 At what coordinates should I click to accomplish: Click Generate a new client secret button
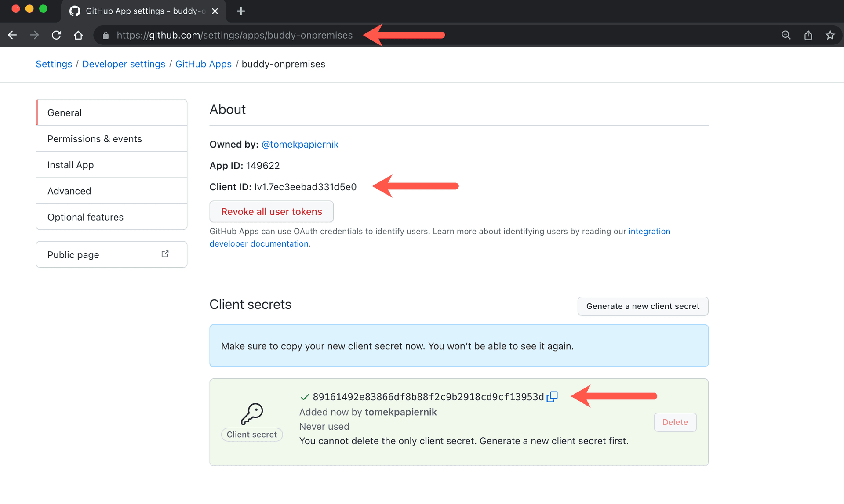click(643, 306)
